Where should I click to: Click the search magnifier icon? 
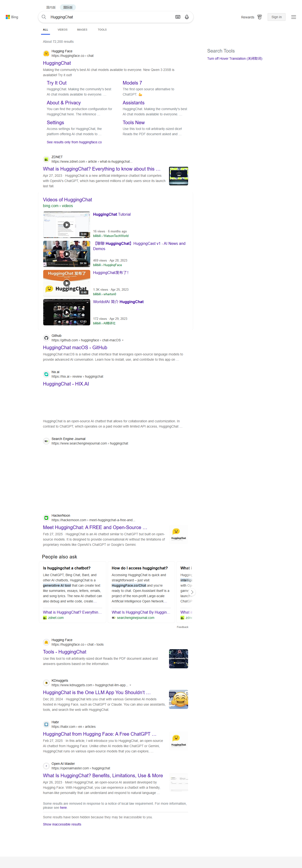pos(44,17)
